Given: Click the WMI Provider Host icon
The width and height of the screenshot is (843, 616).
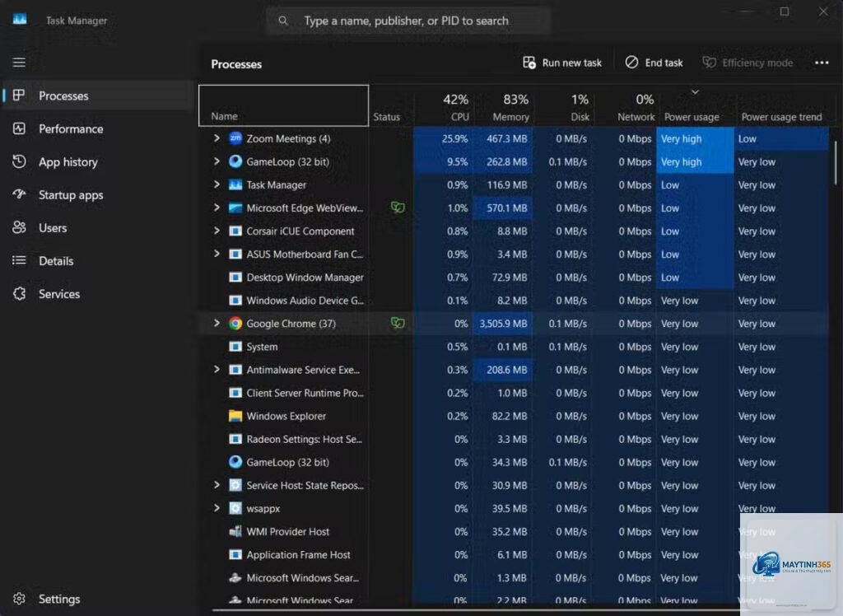Looking at the screenshot, I should (235, 531).
